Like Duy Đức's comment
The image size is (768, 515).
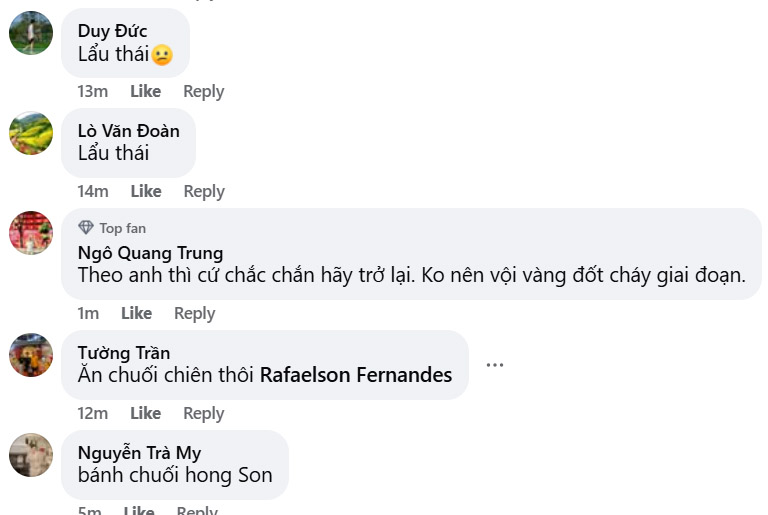point(145,91)
